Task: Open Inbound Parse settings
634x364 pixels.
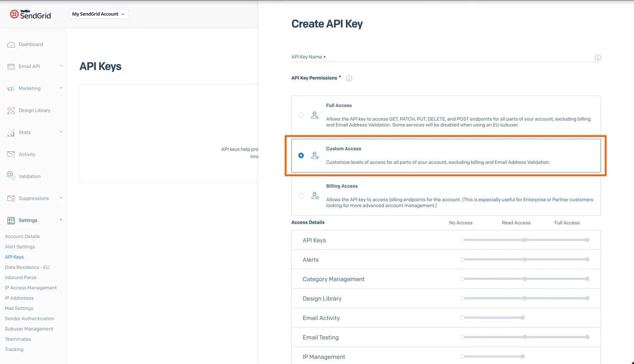Action: coord(21,278)
